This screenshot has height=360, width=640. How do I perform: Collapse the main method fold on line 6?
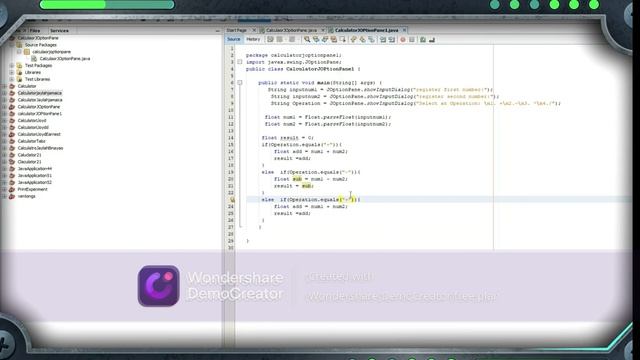pos(240,83)
